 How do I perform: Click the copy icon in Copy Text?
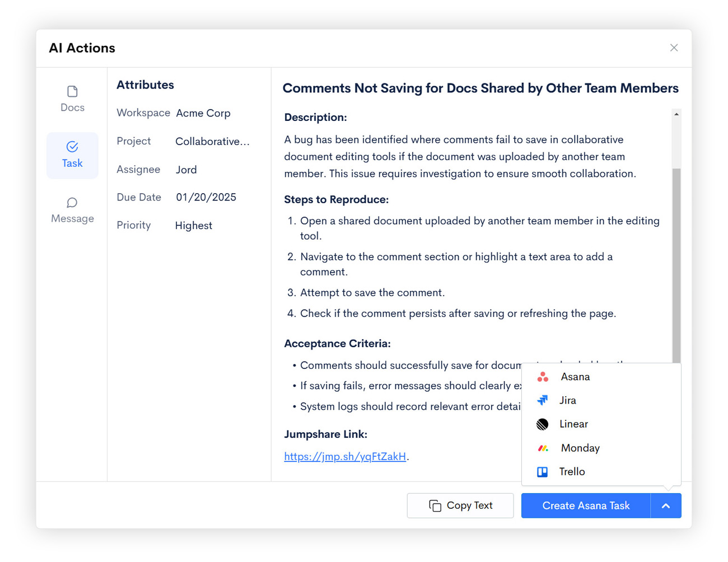(x=435, y=505)
